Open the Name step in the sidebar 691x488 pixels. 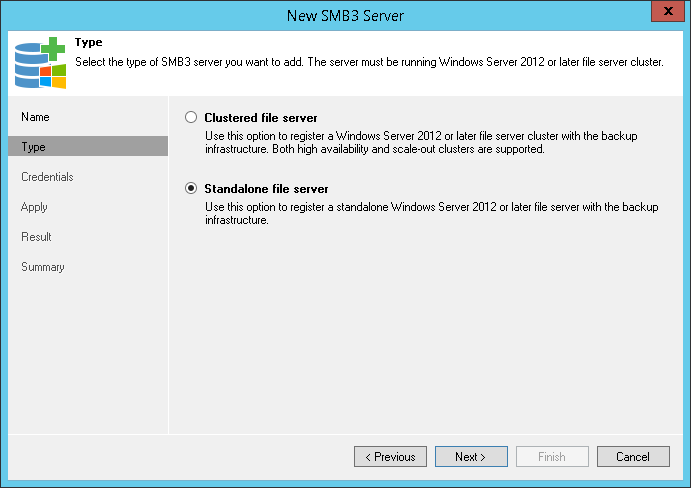[x=35, y=117]
